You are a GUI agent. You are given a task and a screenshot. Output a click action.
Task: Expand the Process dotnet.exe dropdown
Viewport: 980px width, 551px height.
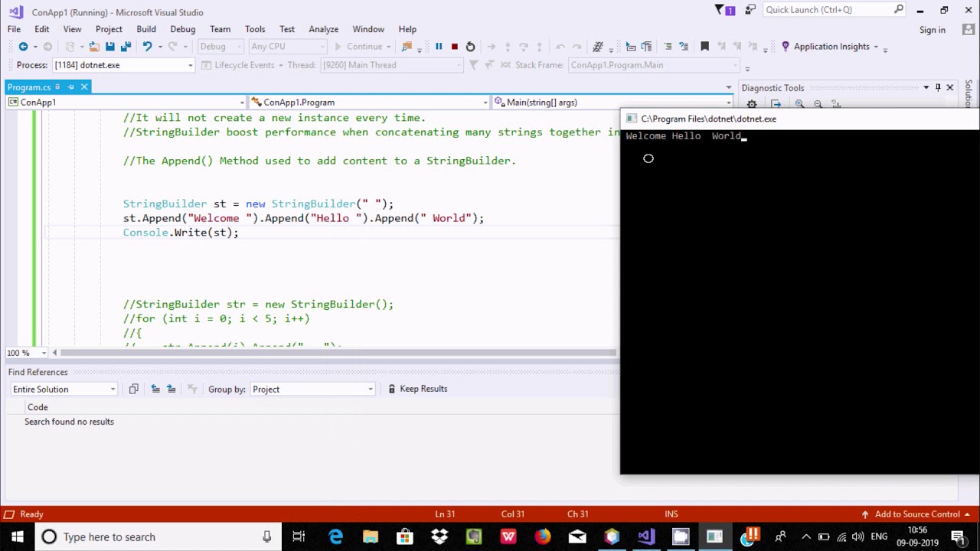point(190,66)
